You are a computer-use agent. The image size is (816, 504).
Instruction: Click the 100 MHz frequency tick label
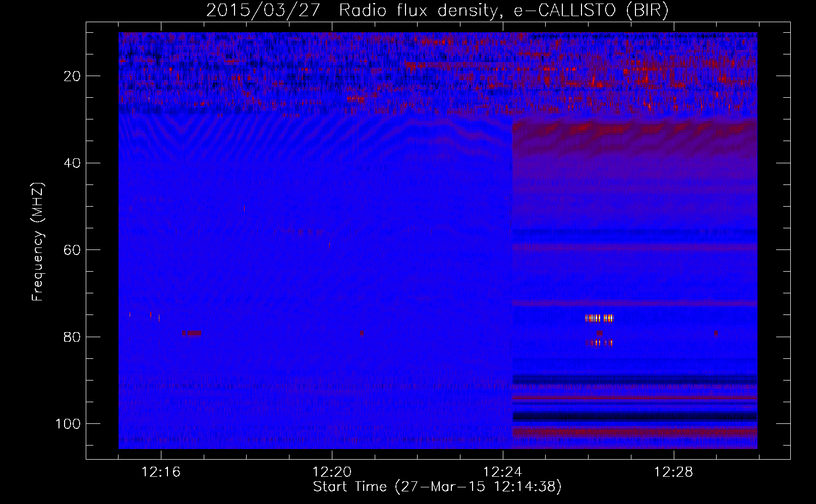(x=69, y=424)
